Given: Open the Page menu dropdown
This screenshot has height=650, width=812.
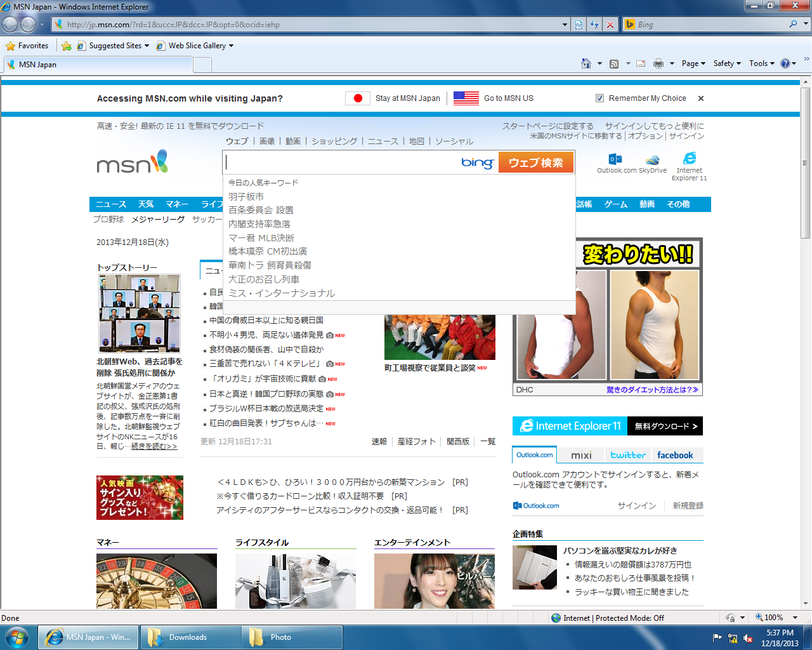Looking at the screenshot, I should click(x=693, y=63).
